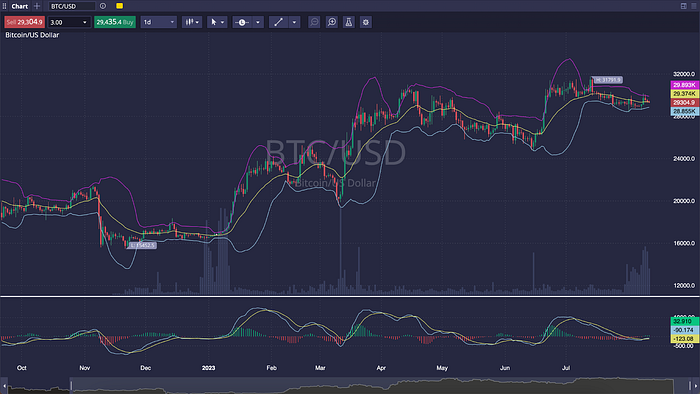The width and height of the screenshot is (700, 394).
Task: Click the blue 28.855K price tag
Action: tap(684, 111)
